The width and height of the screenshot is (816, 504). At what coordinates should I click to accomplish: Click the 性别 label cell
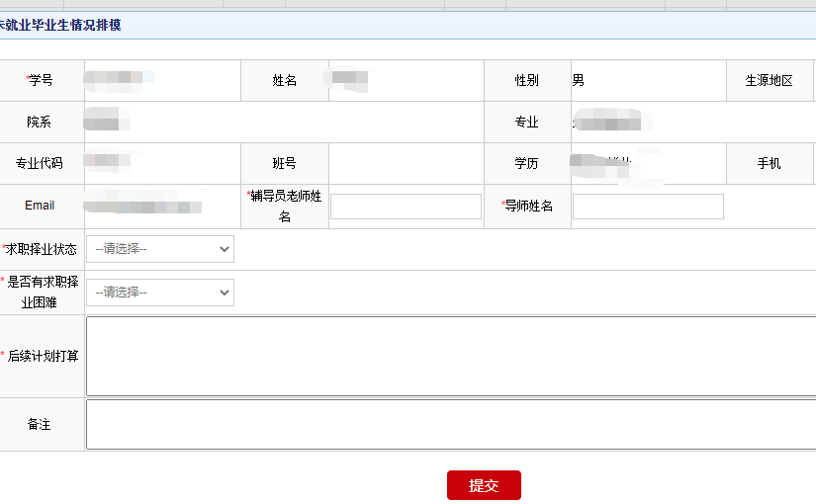point(527,81)
